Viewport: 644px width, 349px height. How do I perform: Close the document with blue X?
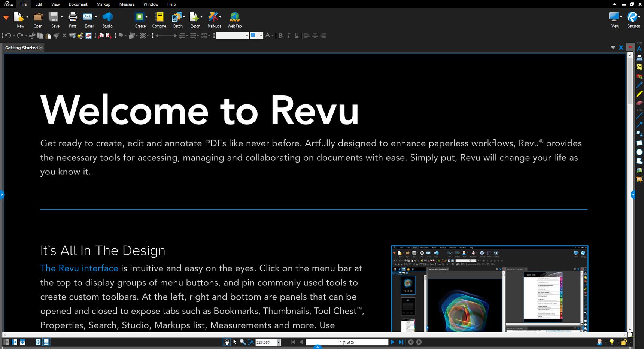click(621, 48)
